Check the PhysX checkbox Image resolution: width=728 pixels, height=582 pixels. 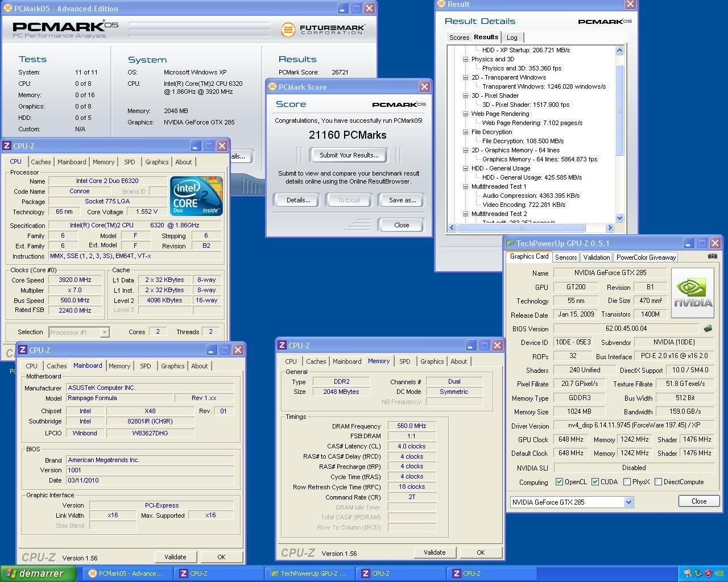coord(627,482)
